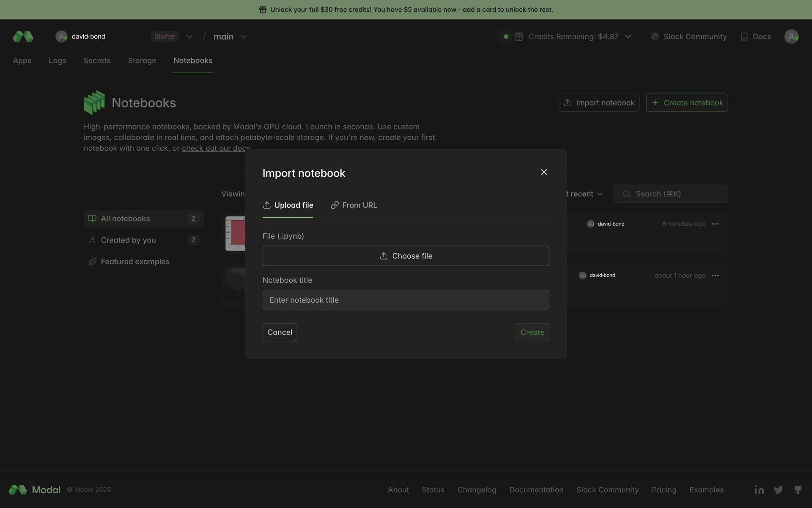Screen dimensions: 812x508
Task: Open the dark notebook thumbnail in second row
Action: click(x=235, y=285)
